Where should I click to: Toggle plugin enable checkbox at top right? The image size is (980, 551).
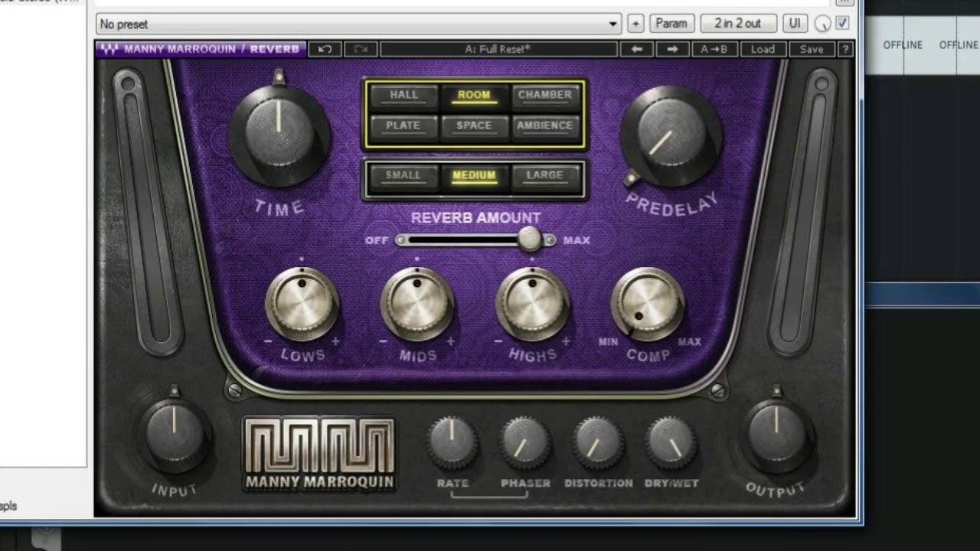click(842, 24)
